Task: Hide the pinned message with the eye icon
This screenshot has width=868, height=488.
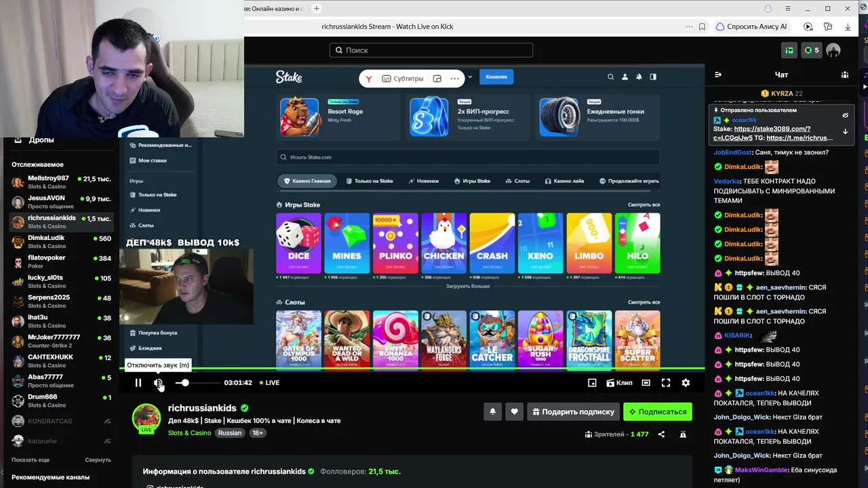Action: (x=845, y=115)
